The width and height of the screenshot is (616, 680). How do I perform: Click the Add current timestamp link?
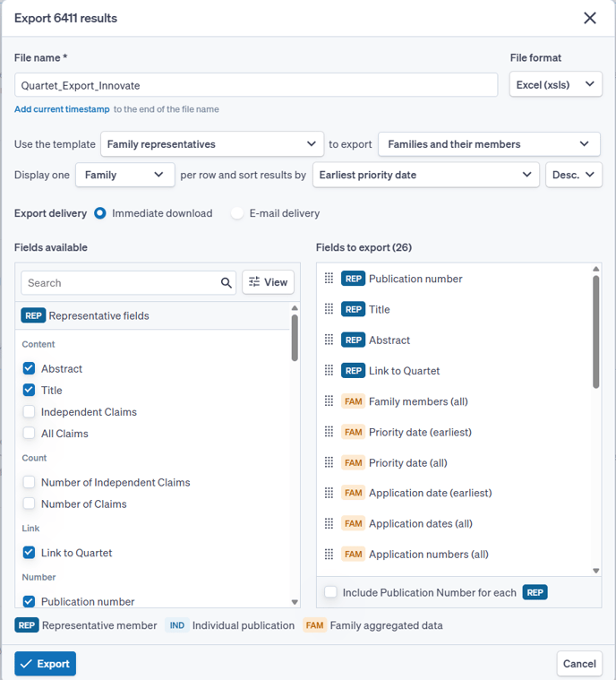(x=62, y=109)
